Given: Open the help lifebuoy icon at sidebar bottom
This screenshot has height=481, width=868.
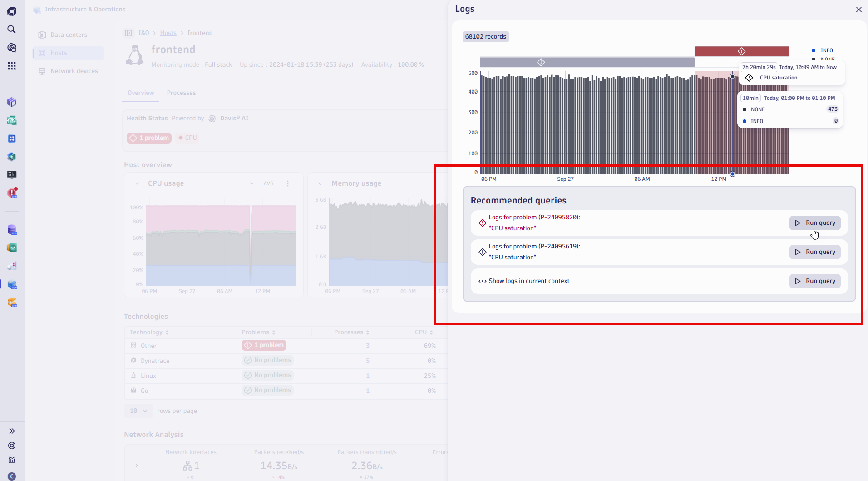Looking at the screenshot, I should pos(12,446).
